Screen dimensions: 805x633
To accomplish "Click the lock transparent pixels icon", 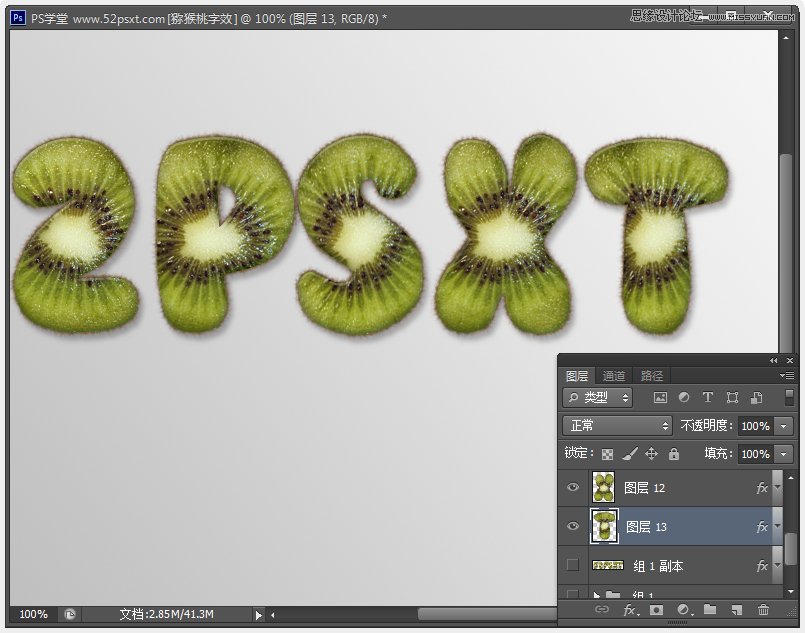I will (x=606, y=454).
